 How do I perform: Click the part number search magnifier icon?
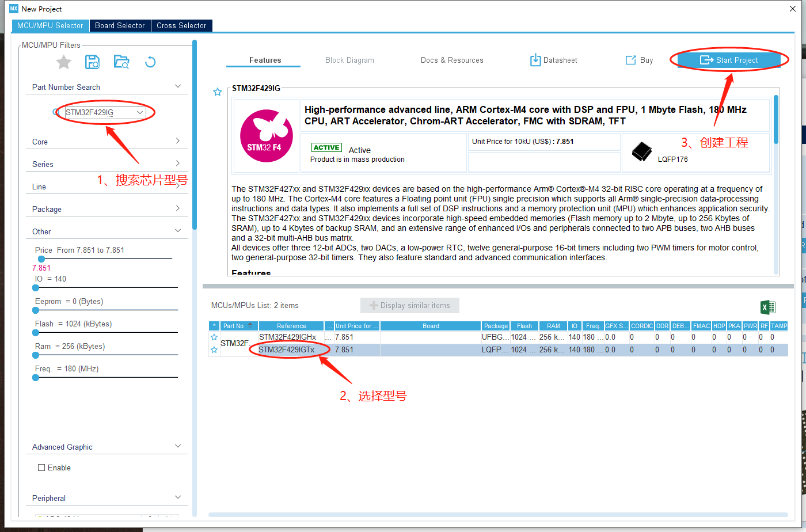coord(56,112)
